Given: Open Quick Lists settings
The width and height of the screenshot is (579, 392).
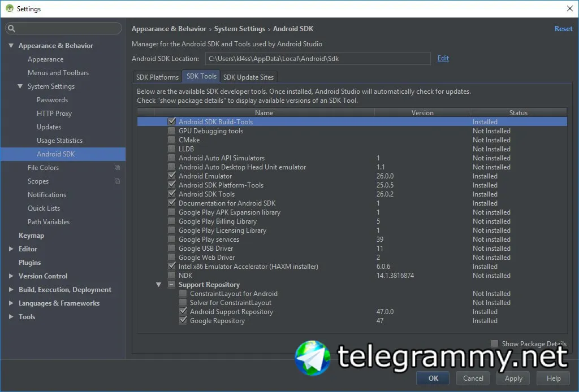Looking at the screenshot, I should 44,208.
